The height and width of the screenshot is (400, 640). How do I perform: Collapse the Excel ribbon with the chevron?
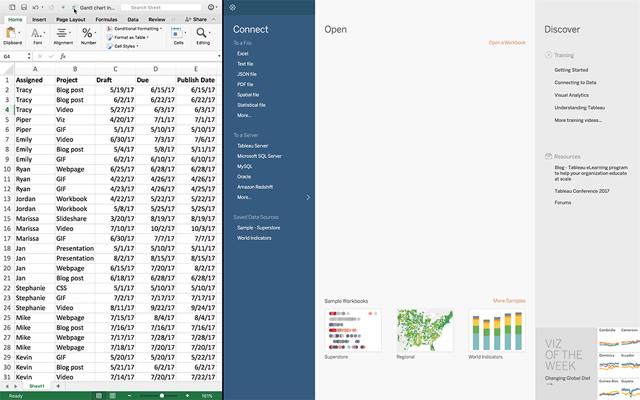tap(215, 19)
